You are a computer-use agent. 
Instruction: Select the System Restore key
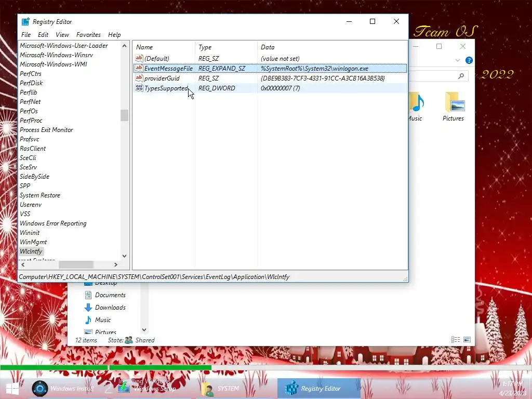pos(40,195)
